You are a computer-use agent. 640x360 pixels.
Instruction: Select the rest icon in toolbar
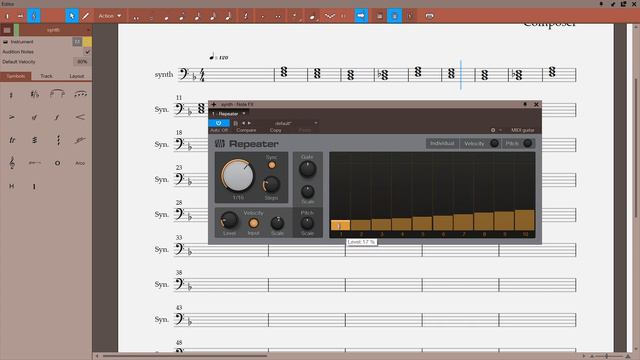[245, 16]
